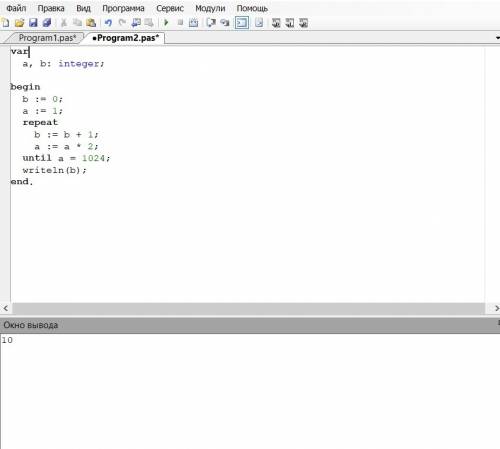Open the Помощь menu
500x449 pixels.
click(252, 8)
